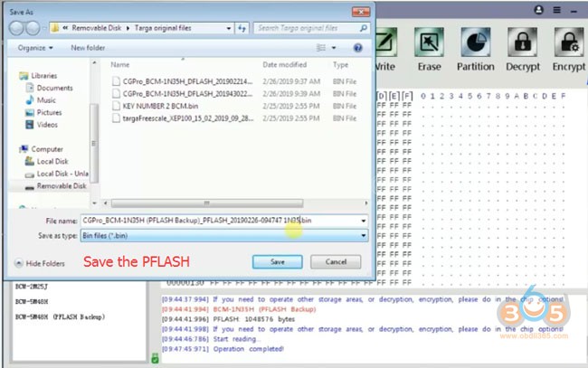Open the Partition tool
Image resolution: width=588 pixels, height=368 pixels.
[x=476, y=42]
